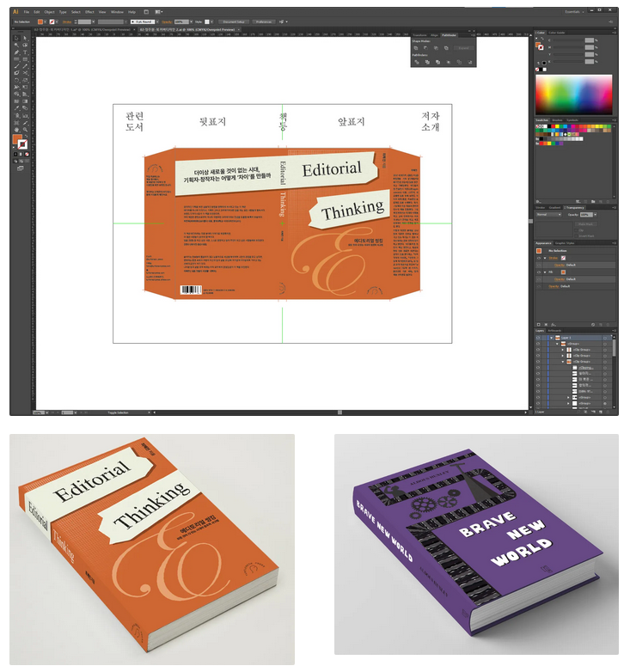Switch to the Brushes tab
This screenshot has width=630, height=672.
[x=557, y=120]
